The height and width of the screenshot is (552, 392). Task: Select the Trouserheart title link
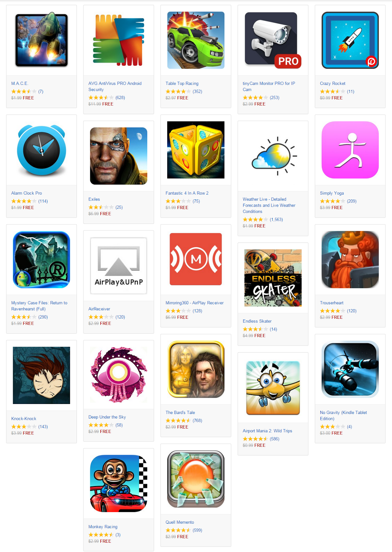pyautogui.click(x=332, y=303)
